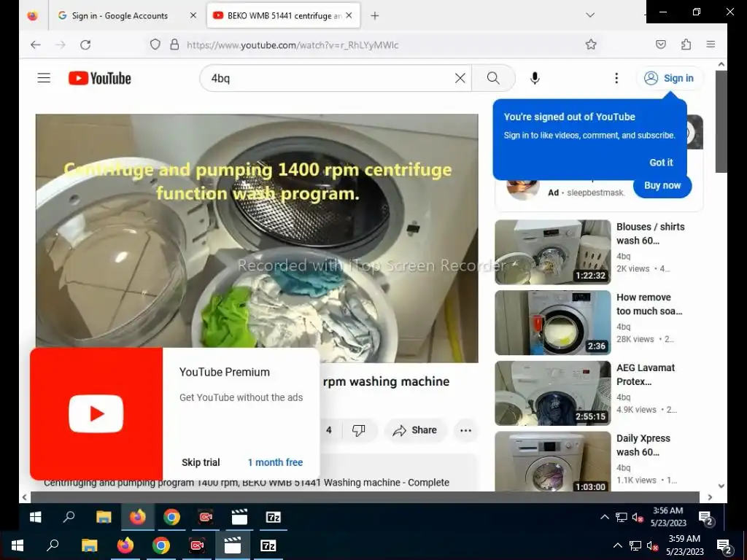Show hidden tray icons on bottom taskbar
This screenshot has width=747, height=560.
pos(617,545)
